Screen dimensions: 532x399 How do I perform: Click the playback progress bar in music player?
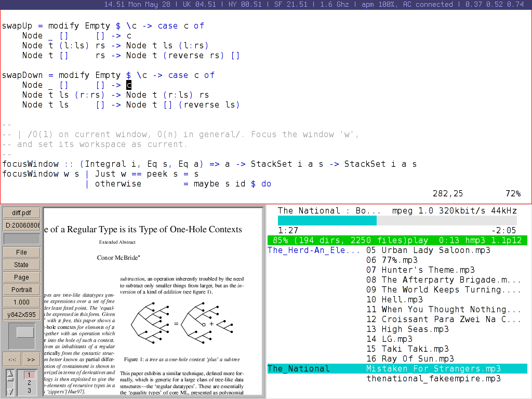pos(397,220)
